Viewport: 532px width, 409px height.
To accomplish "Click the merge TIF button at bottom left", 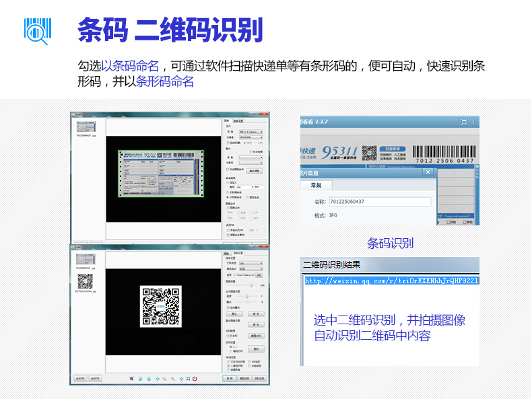I will pyautogui.click(x=96, y=379).
